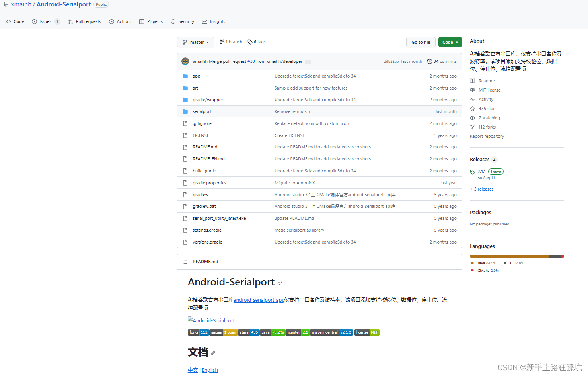Click the maven-central v2.1.2 badge

331,332
